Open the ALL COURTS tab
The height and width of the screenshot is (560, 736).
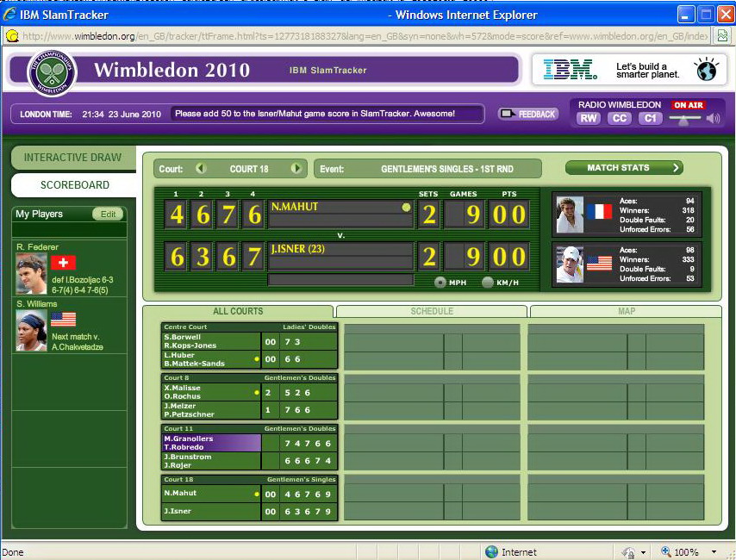238,311
